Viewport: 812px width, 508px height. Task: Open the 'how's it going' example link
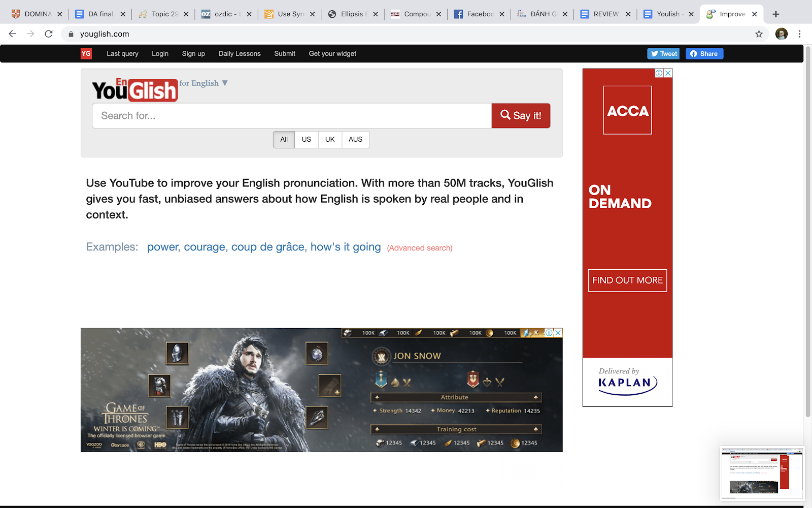coord(346,247)
